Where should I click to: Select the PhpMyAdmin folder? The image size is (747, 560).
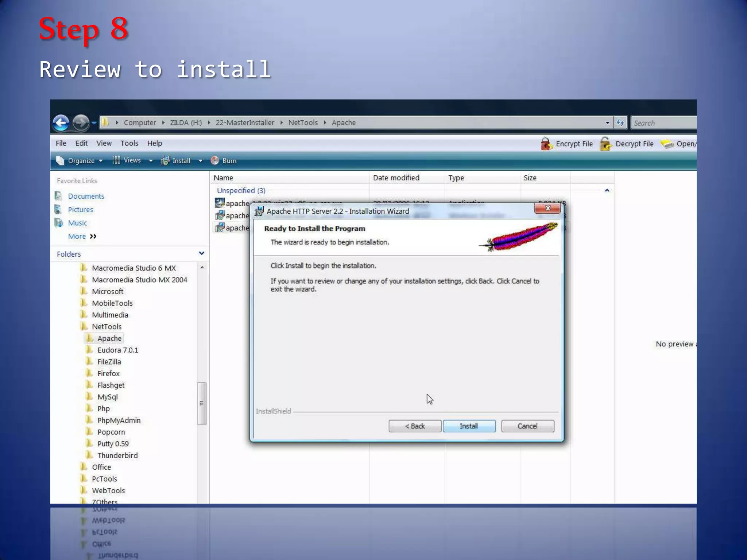click(119, 420)
